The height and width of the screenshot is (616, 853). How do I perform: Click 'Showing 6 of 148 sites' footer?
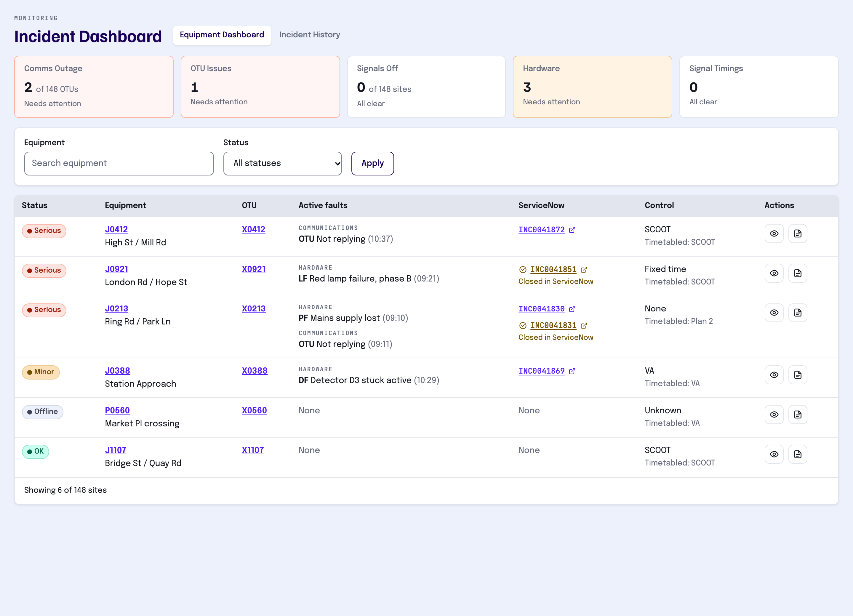tap(65, 490)
